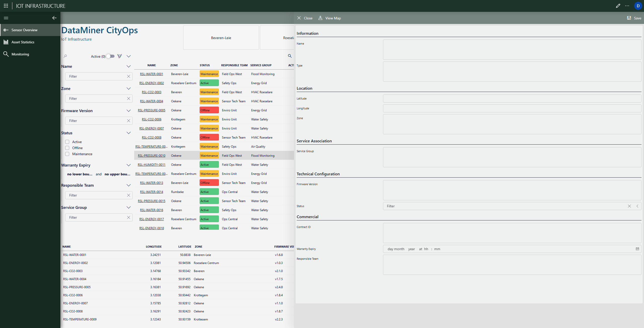Open the RSL-PRESSURE-0005 sensor link
The height and width of the screenshot is (328, 644).
151,110
